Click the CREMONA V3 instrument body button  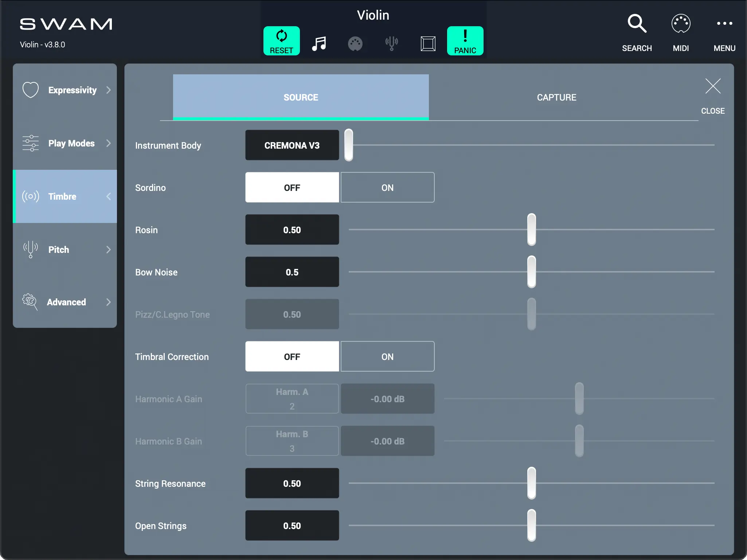point(292,145)
